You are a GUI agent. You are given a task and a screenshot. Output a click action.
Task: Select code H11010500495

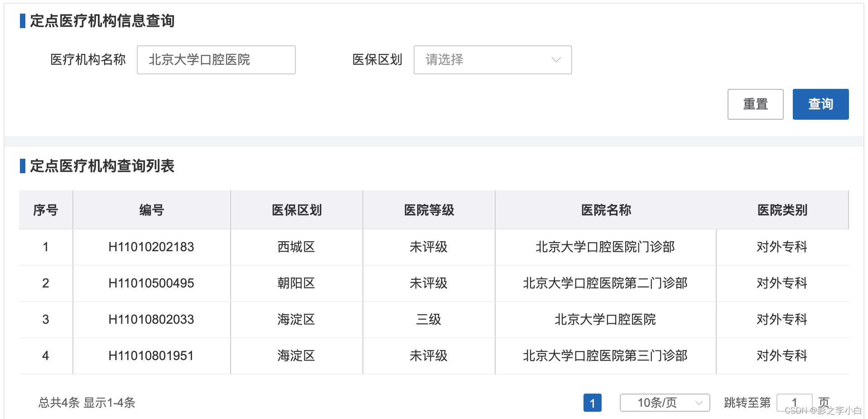pyautogui.click(x=151, y=283)
